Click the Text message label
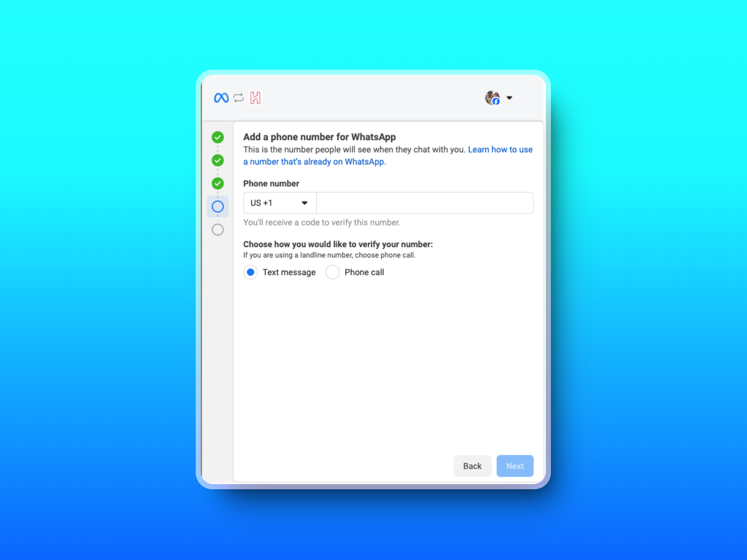The image size is (747, 560). click(289, 272)
